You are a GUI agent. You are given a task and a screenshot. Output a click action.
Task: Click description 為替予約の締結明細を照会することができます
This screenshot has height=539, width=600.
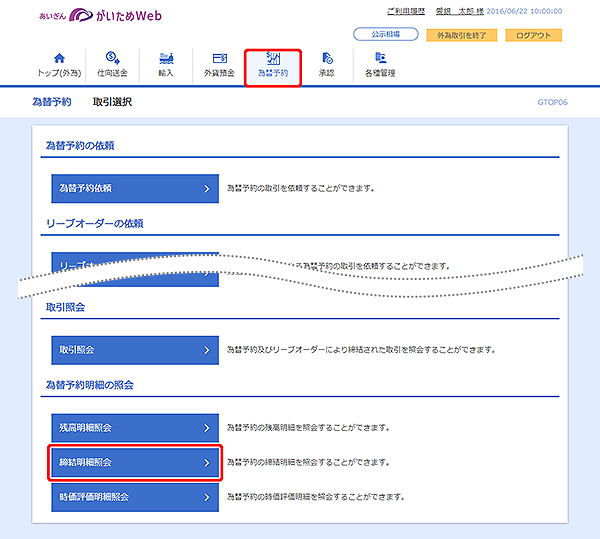[x=308, y=462]
